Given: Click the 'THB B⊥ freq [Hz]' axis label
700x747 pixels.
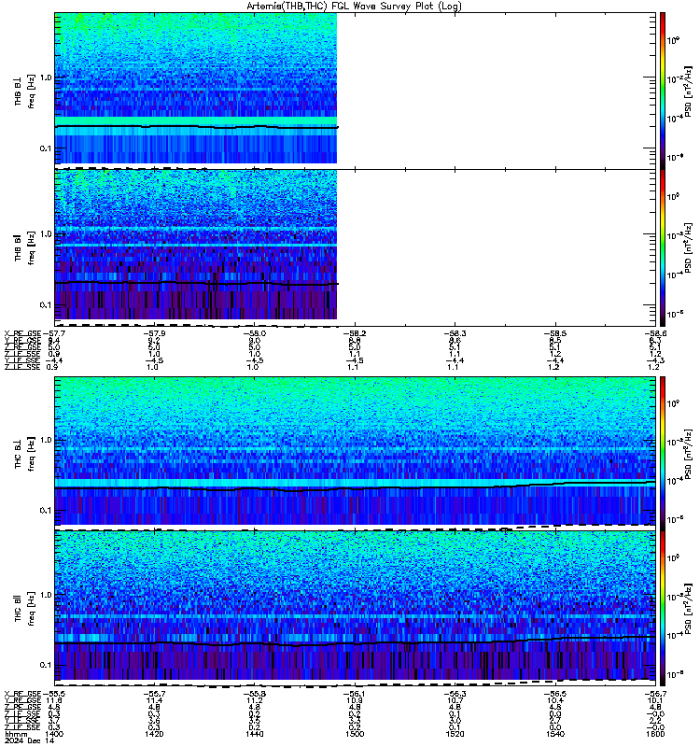Looking at the screenshot, I should click(x=24, y=92).
